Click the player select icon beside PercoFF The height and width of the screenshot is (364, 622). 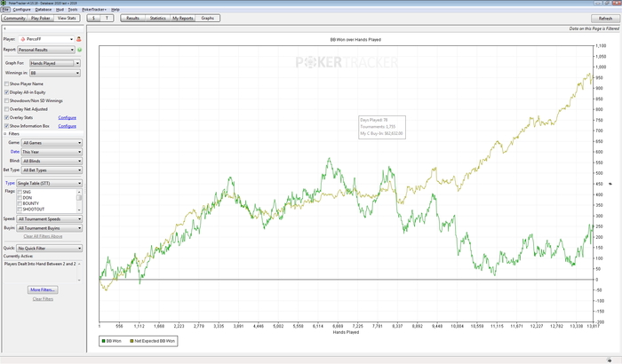point(79,40)
